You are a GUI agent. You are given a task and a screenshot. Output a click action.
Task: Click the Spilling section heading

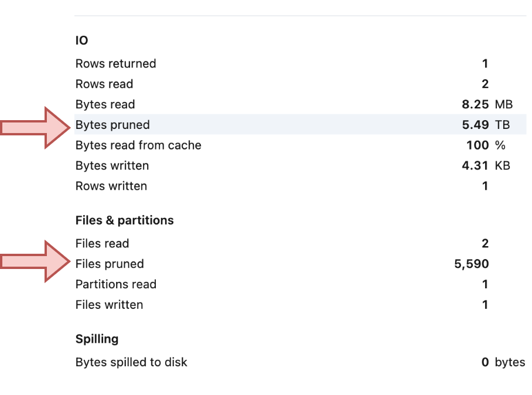tap(97, 339)
